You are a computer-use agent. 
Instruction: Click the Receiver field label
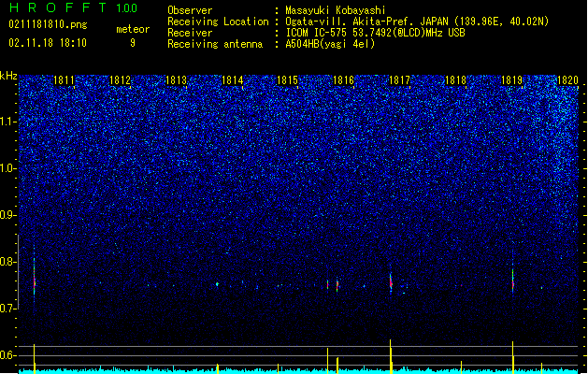[190, 33]
